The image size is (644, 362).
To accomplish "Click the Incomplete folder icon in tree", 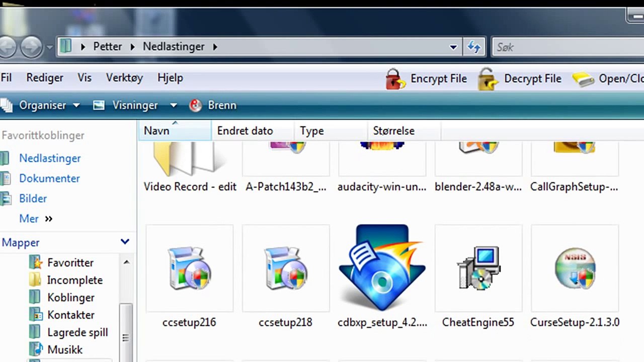I will pos(35,280).
